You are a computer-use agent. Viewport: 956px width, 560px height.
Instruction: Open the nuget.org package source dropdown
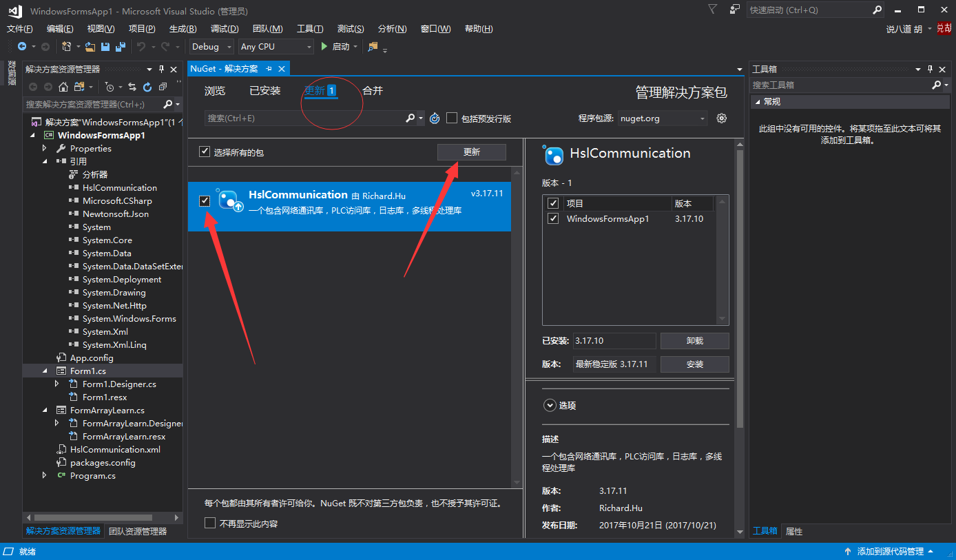click(x=663, y=118)
